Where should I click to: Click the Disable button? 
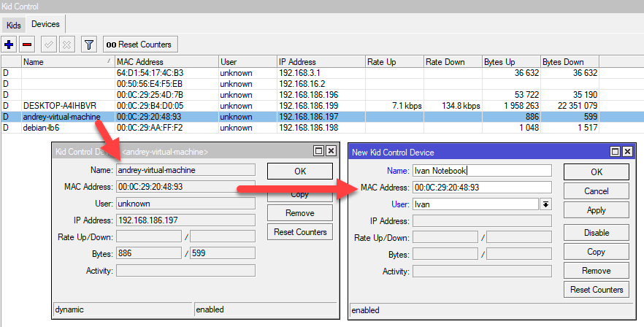point(596,233)
